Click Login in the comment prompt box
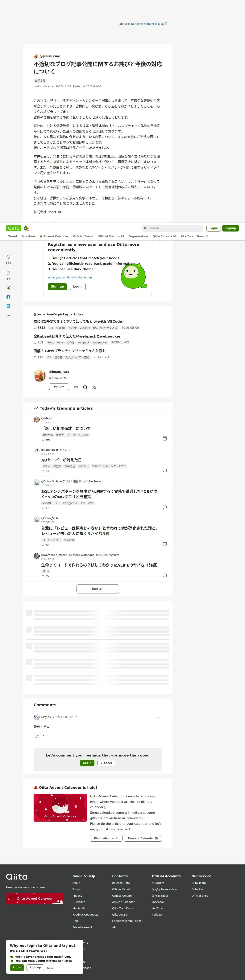Screen dimensions: 245x980 [88, 763]
